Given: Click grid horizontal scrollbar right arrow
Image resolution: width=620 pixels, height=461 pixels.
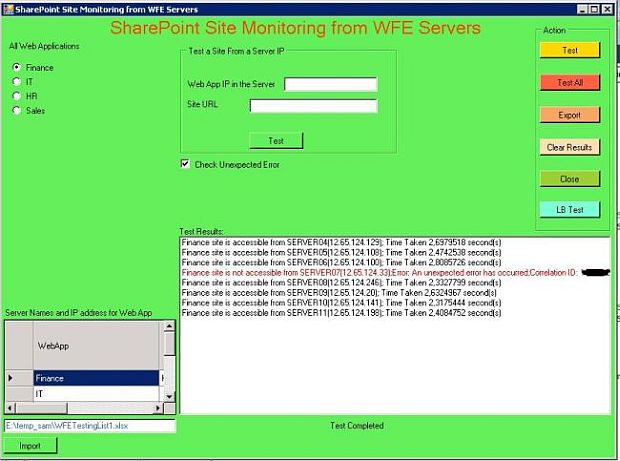Looking at the screenshot, I should [158, 408].
